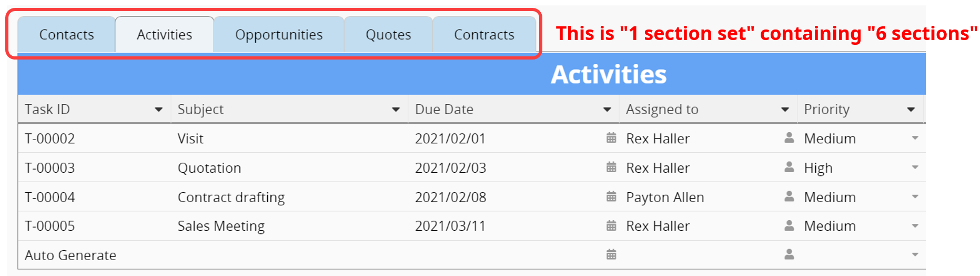Screen dimensions: 980x276
Task: Select user icon for T-00002 assignee
Action: click(789, 138)
